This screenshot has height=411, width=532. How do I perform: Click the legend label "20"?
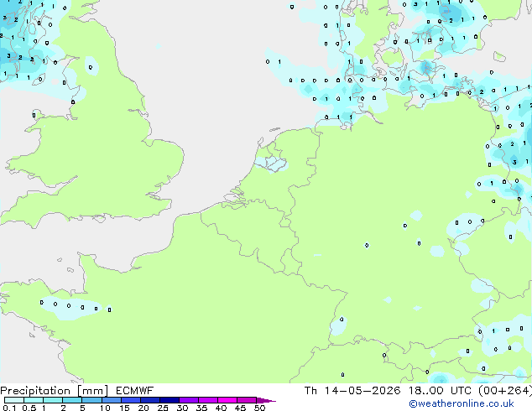pyautogui.click(x=143, y=408)
